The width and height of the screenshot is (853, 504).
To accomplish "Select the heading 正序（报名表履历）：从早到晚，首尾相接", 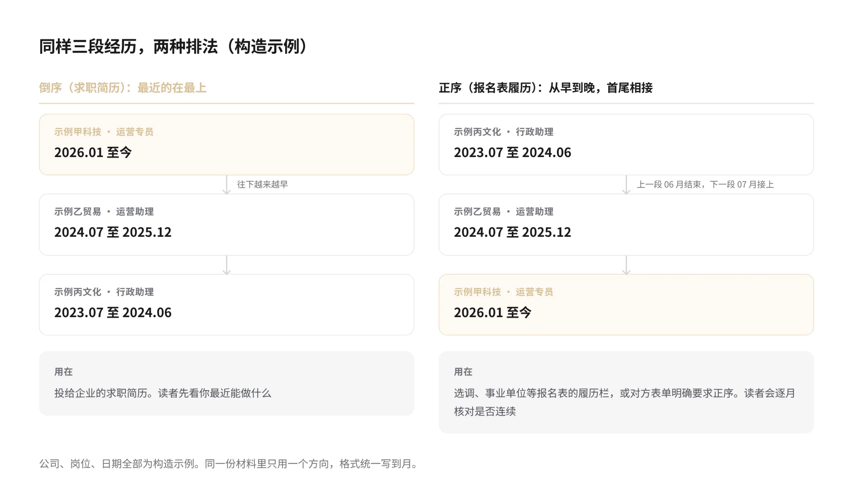I will point(546,88).
